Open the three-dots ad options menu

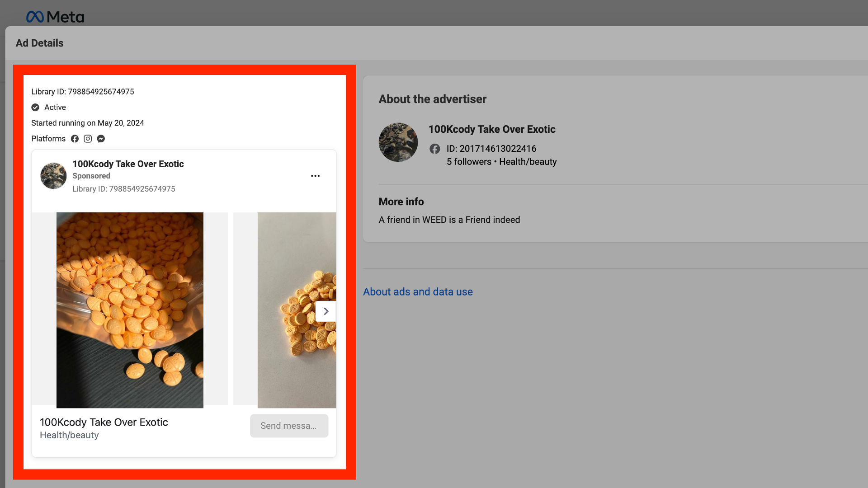click(x=315, y=176)
